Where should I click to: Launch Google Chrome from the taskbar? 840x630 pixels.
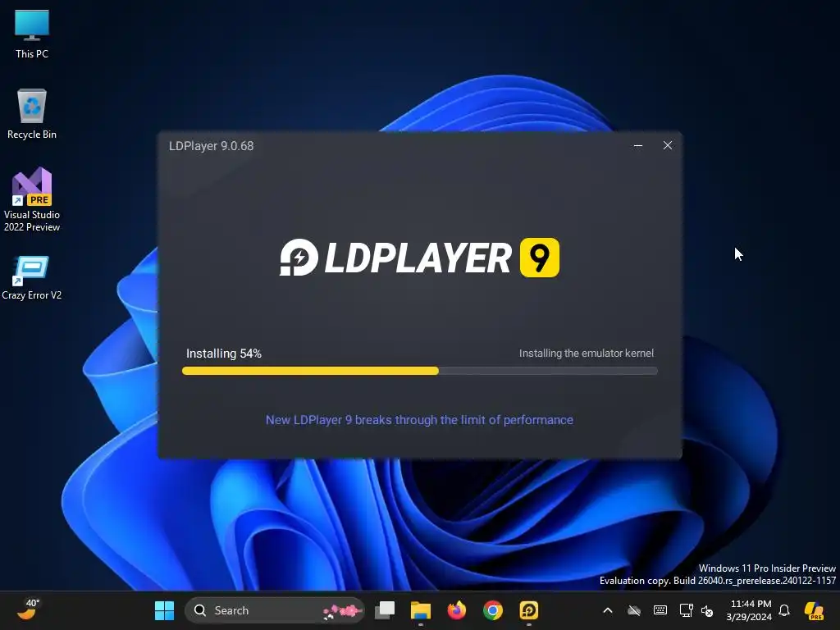pos(493,610)
